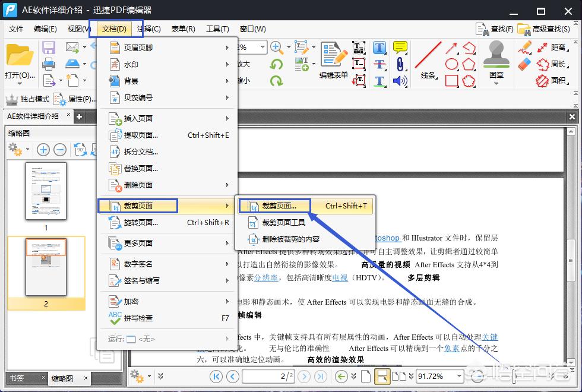Screen dimensions: 582x392
Task: Open the 注释(C) menu
Action: point(148,28)
